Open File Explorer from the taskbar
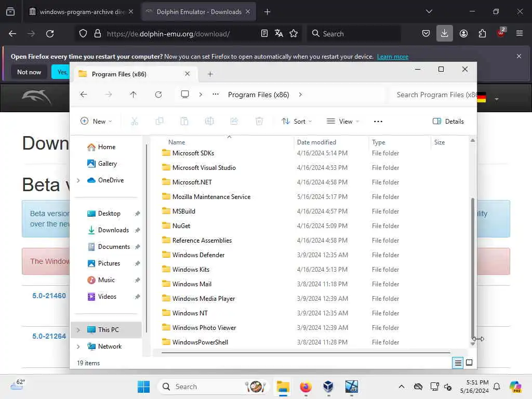Screen dimensions: 532x399 [x=283, y=387]
